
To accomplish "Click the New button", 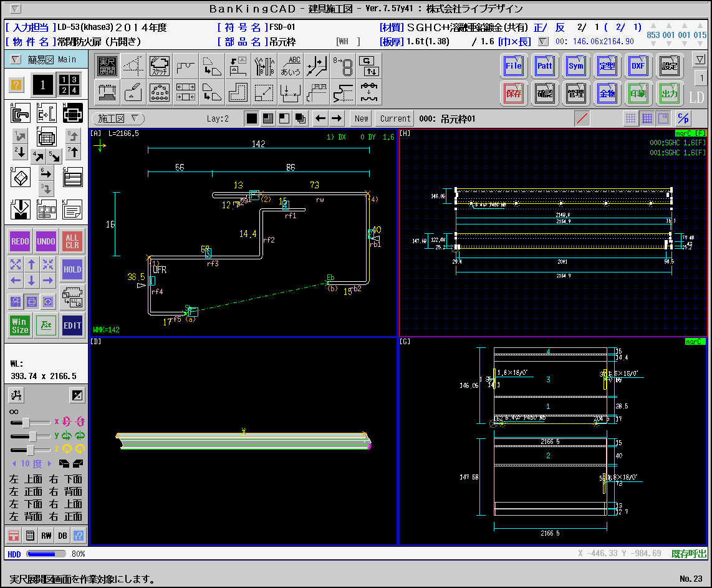I will [362, 118].
